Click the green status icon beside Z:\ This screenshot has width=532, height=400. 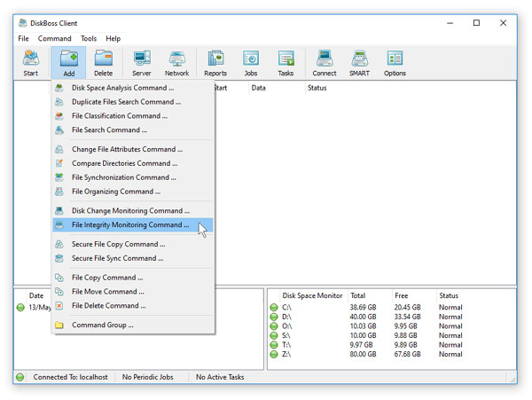(274, 354)
